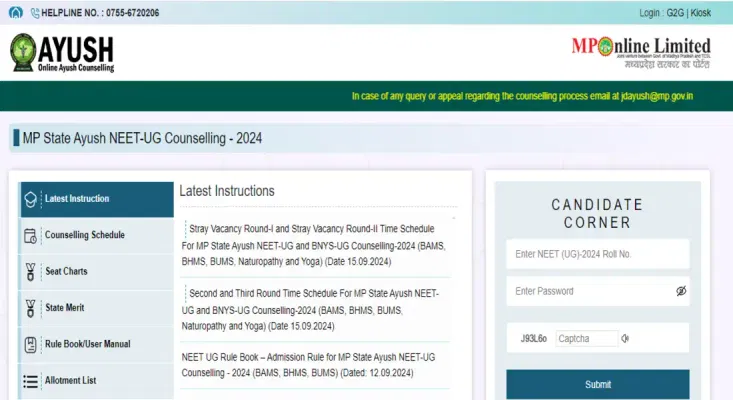Select the Seat Charts menu item

pos(66,272)
